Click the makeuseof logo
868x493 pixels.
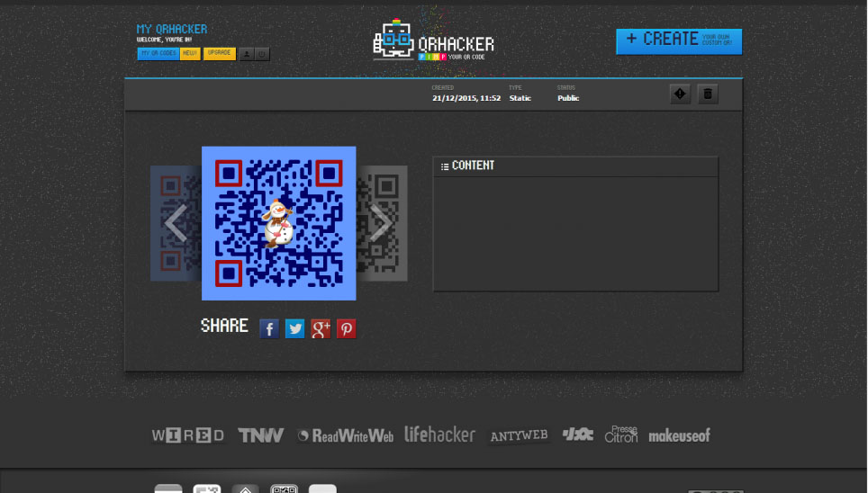(x=679, y=436)
